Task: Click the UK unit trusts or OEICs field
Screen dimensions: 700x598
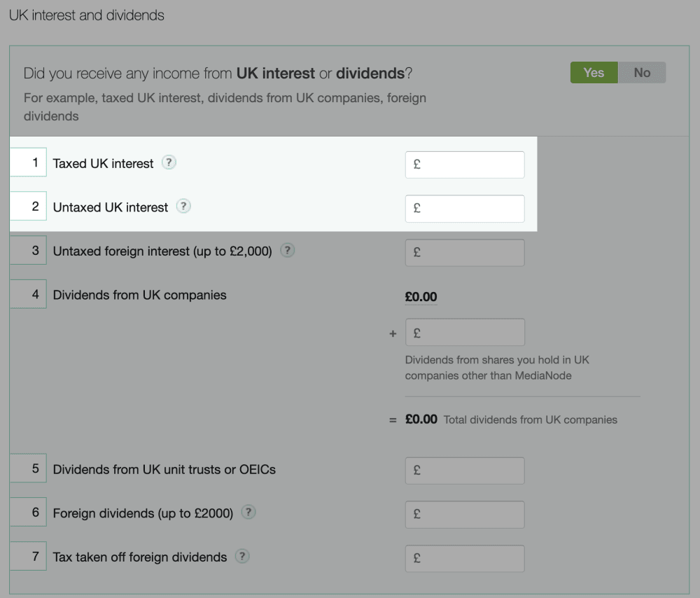Action: pos(465,471)
